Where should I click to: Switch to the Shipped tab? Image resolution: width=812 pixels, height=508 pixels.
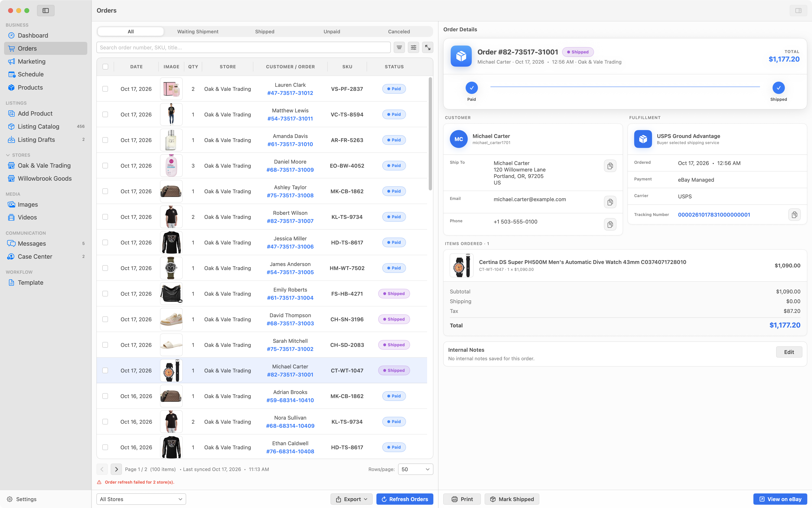click(265, 31)
